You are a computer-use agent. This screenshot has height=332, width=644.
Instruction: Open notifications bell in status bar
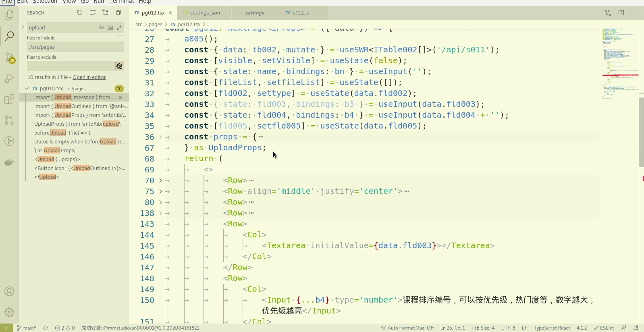636,328
